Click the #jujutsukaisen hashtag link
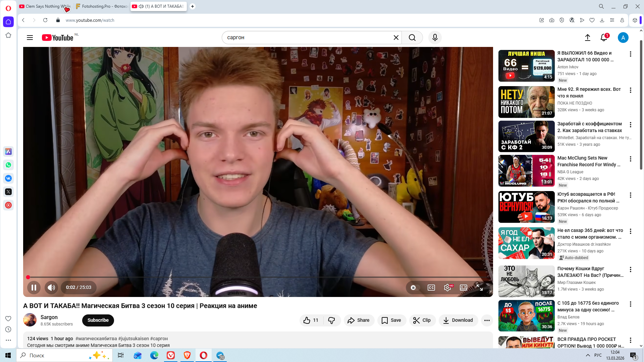 point(133,339)
